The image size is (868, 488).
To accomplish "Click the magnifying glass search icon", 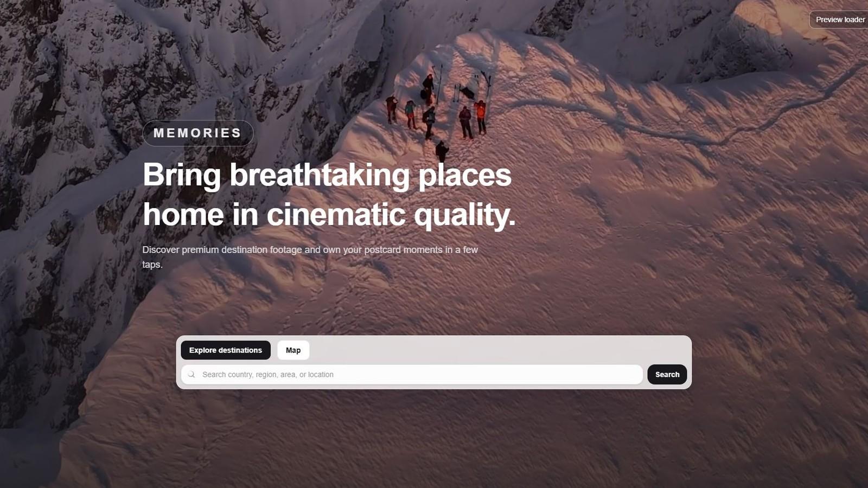I will coord(192,375).
